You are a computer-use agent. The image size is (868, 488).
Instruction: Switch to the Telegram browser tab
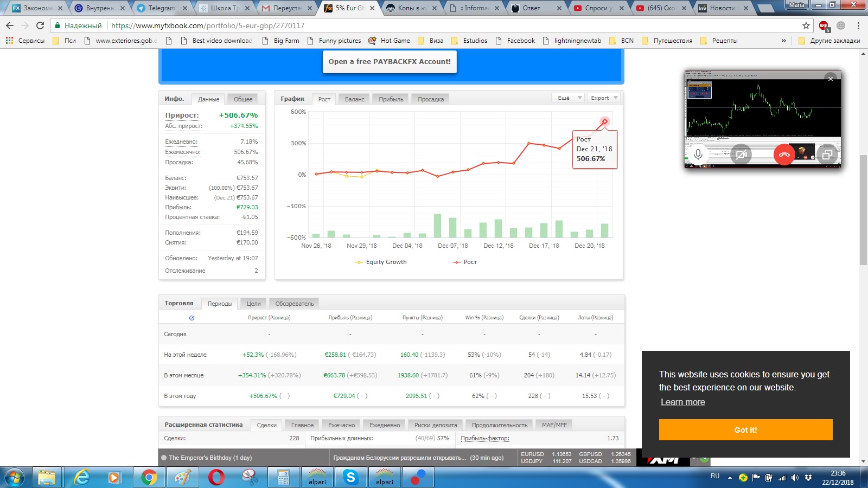pos(161,8)
